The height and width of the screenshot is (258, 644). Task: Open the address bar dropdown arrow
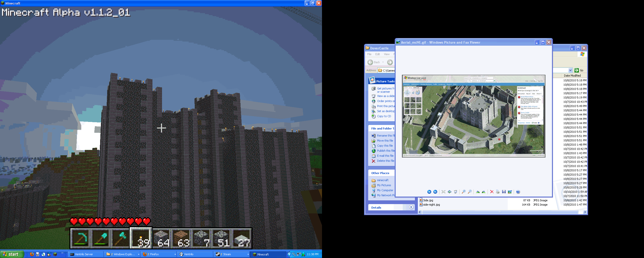coord(570,70)
